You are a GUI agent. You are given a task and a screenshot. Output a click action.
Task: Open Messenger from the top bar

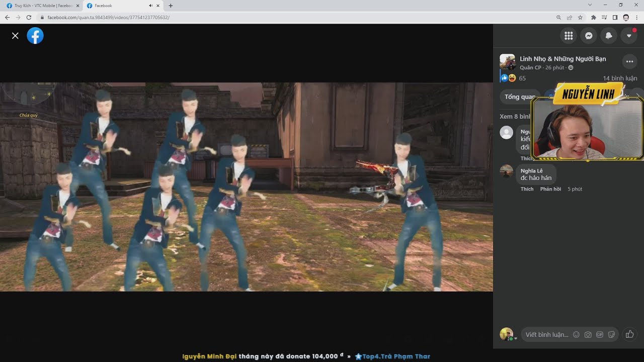pyautogui.click(x=589, y=35)
